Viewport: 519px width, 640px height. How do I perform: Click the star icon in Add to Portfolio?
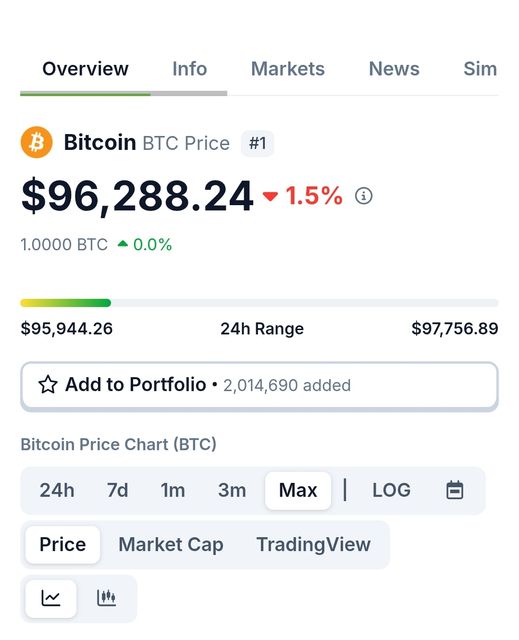(x=48, y=384)
